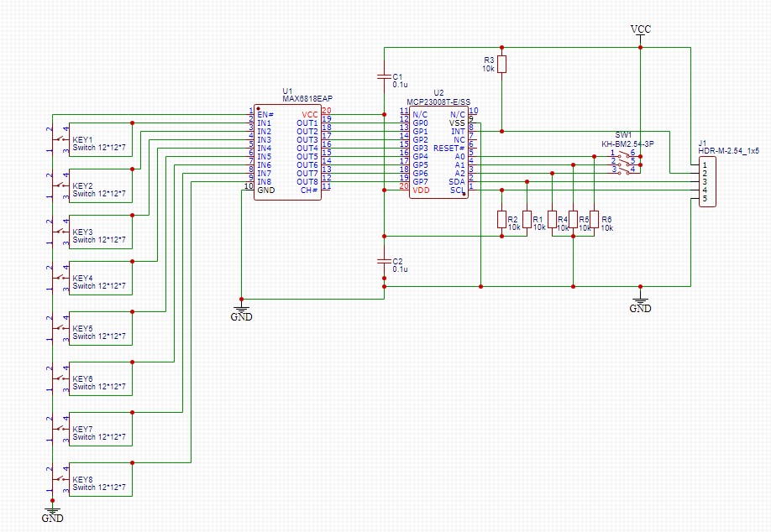
Task: Click the A0 pin label on U2
Action: pos(459,156)
